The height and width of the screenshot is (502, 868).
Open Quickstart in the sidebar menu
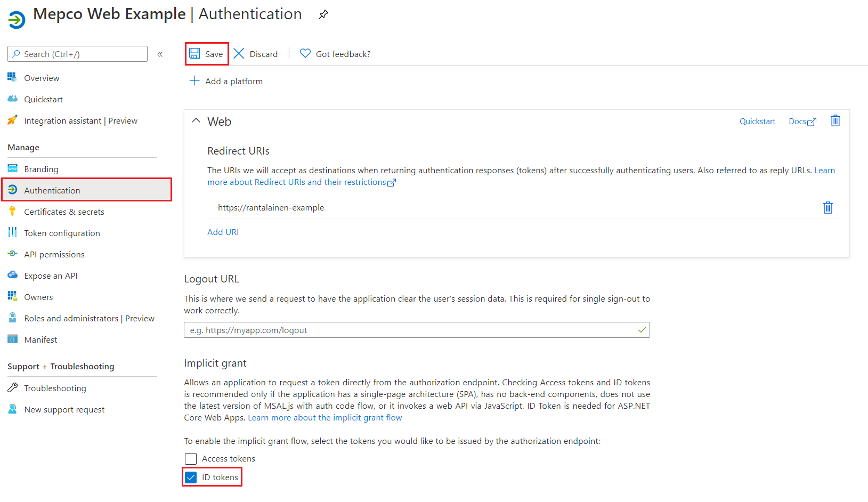(x=43, y=100)
